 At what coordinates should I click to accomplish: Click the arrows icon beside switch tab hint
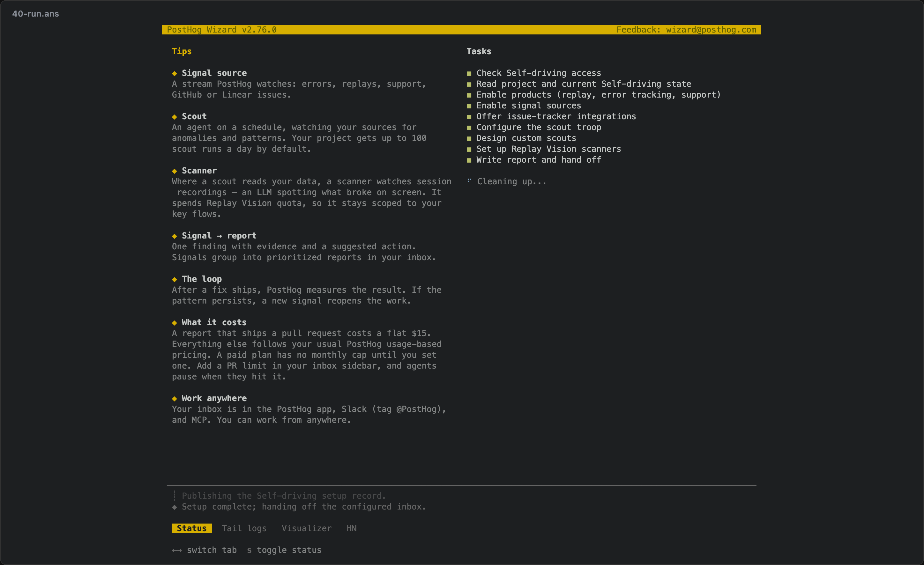click(177, 550)
